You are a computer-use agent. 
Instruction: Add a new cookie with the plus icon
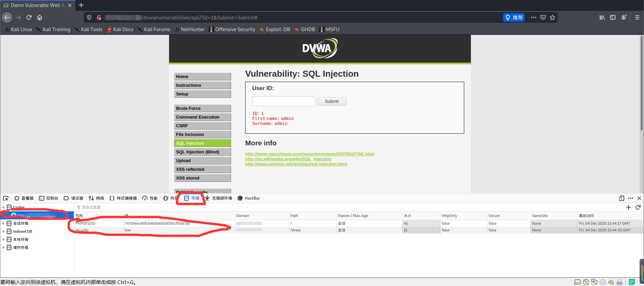[x=629, y=207]
